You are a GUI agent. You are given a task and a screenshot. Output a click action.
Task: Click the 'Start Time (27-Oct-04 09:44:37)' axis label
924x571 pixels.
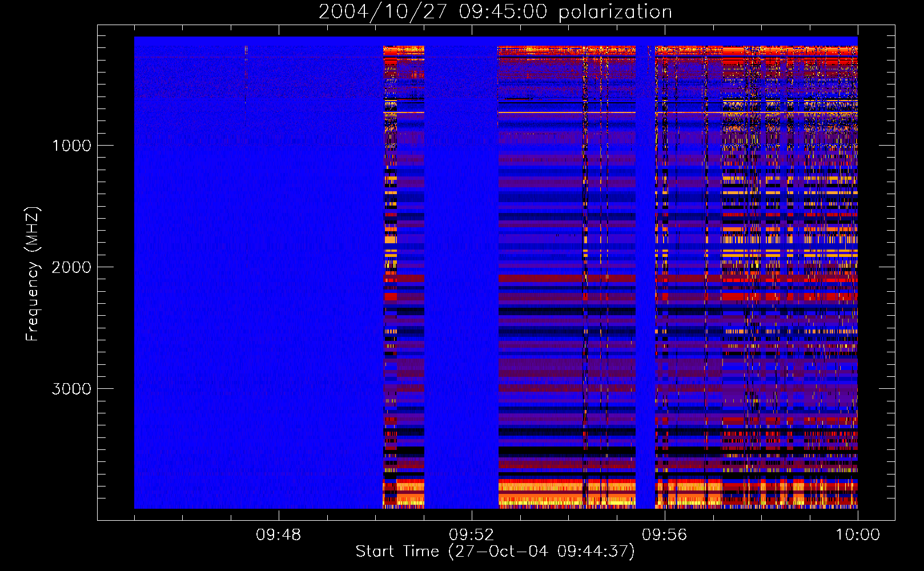point(495,552)
